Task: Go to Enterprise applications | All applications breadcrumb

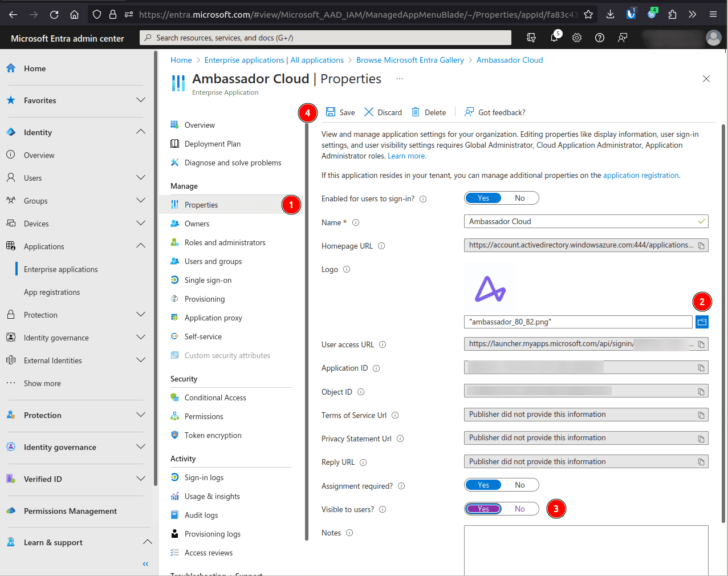Action: (x=274, y=60)
